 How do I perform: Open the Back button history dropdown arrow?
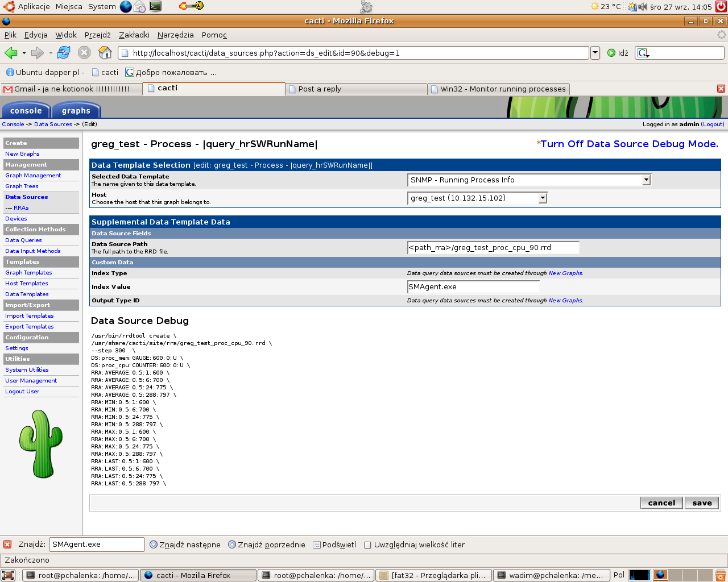(24, 53)
